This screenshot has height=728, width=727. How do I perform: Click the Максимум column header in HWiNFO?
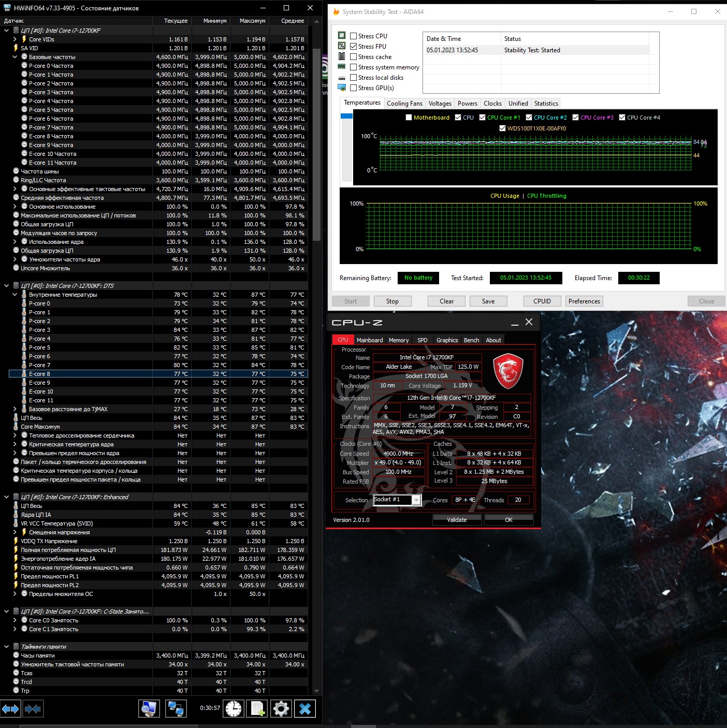250,21
